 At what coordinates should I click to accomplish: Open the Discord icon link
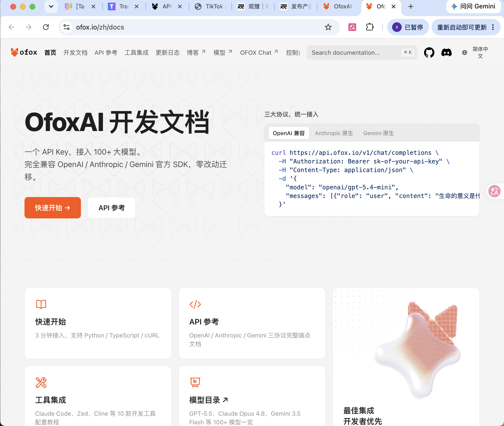coord(446,52)
